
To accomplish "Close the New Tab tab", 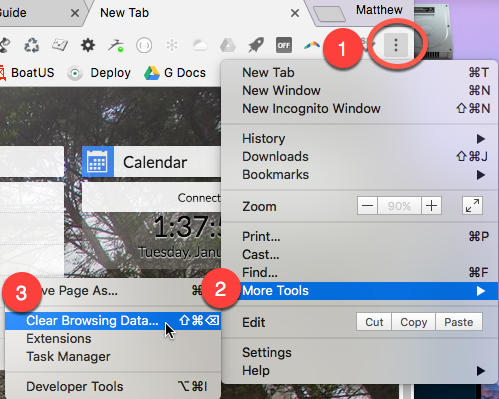I will 295,13.
